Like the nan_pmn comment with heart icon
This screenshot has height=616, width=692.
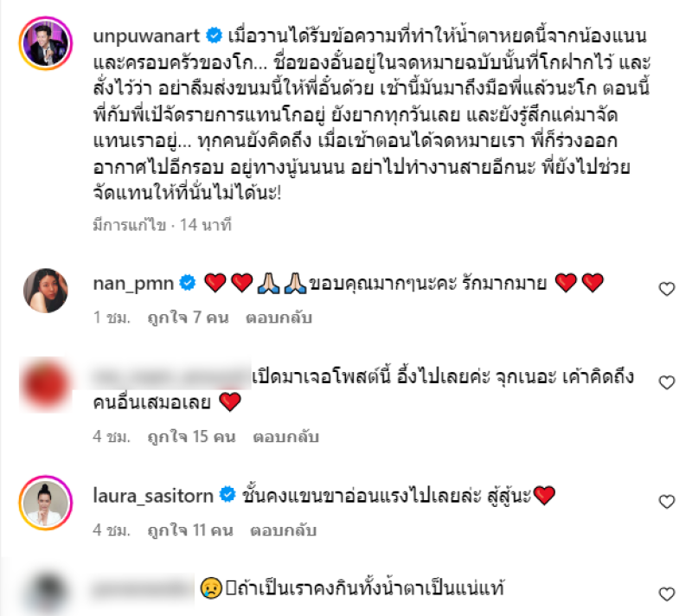[x=666, y=289]
